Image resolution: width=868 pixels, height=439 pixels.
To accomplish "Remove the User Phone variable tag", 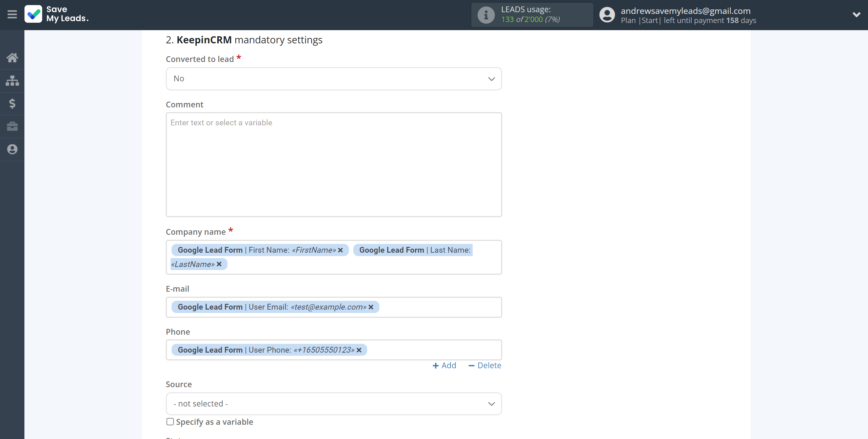I will 359,350.
